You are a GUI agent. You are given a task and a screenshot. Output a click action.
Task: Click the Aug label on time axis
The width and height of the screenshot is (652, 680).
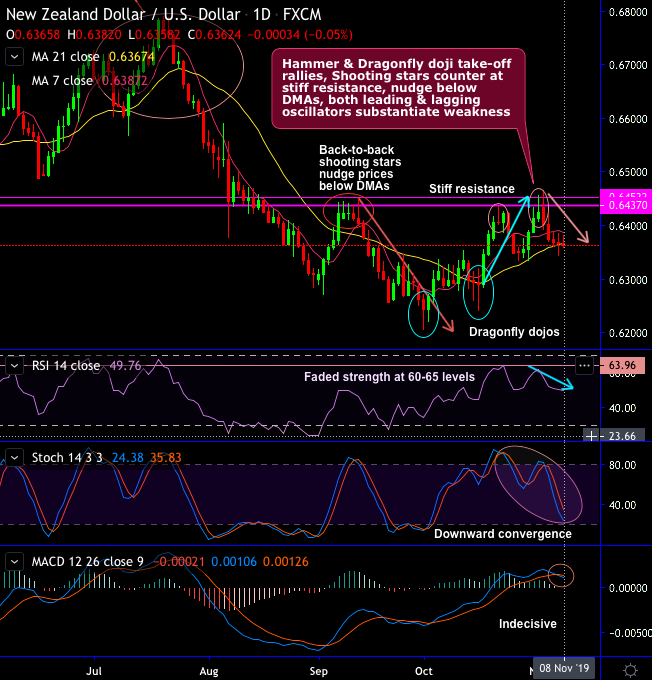tap(209, 671)
